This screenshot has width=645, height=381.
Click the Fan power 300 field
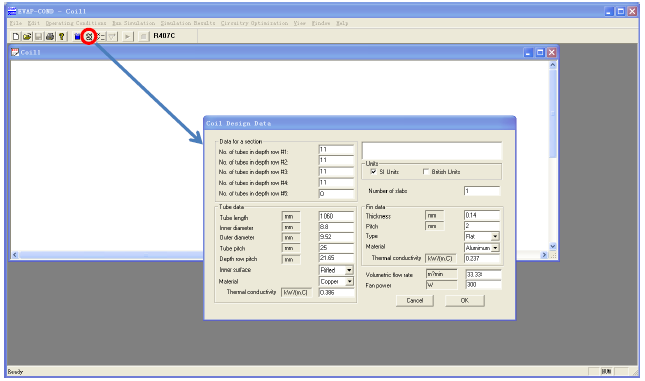click(483, 285)
